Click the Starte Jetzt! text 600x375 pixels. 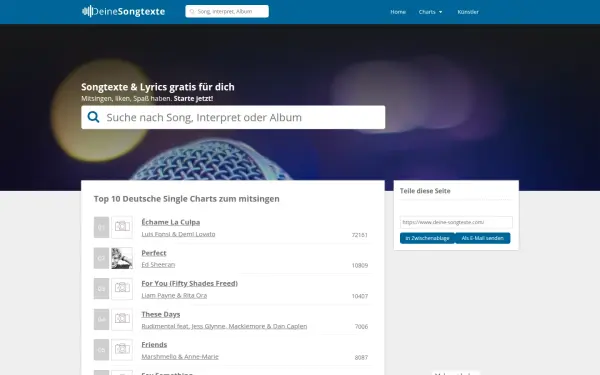click(193, 98)
